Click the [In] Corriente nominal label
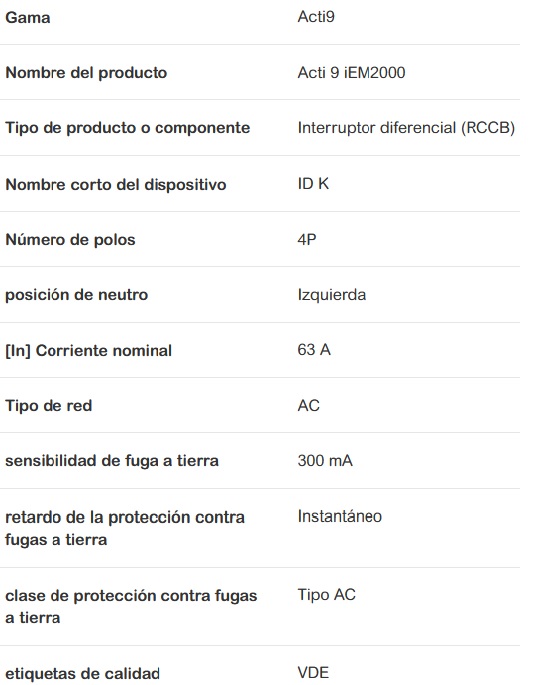 pyautogui.click(x=88, y=351)
